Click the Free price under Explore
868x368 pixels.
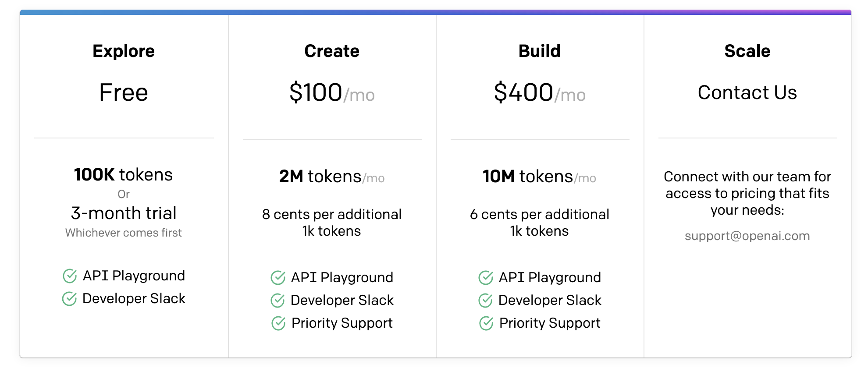124,92
